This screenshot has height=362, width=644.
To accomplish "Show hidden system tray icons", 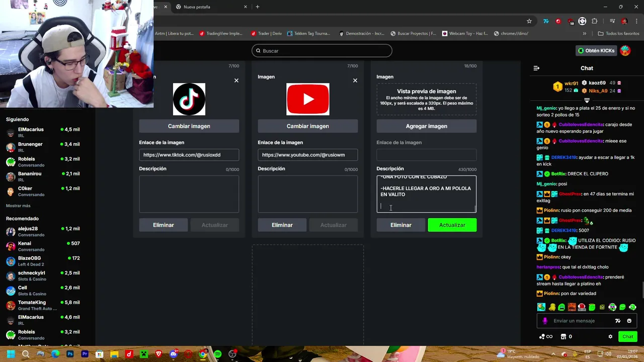I will (x=553, y=354).
